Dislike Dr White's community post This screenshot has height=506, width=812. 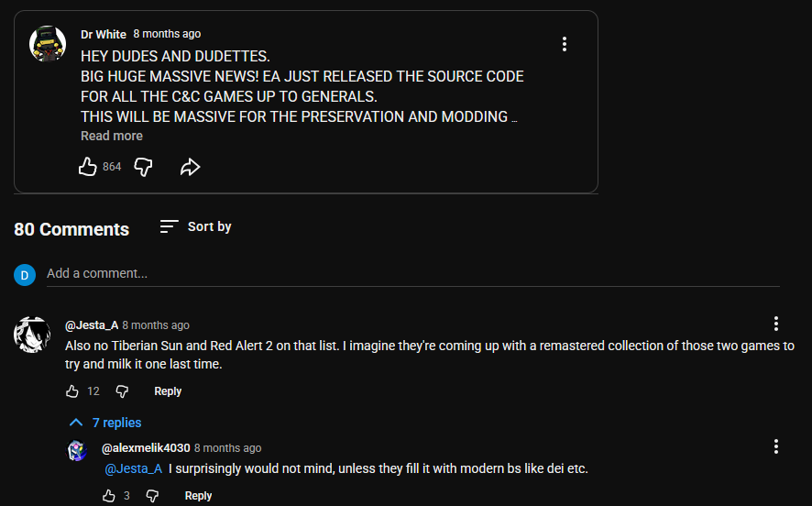coord(143,167)
